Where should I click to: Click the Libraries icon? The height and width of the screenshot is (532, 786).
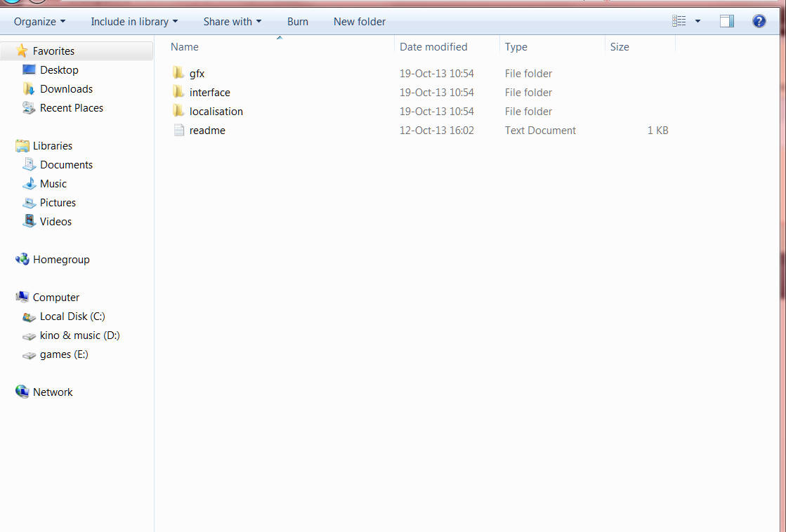[22, 146]
